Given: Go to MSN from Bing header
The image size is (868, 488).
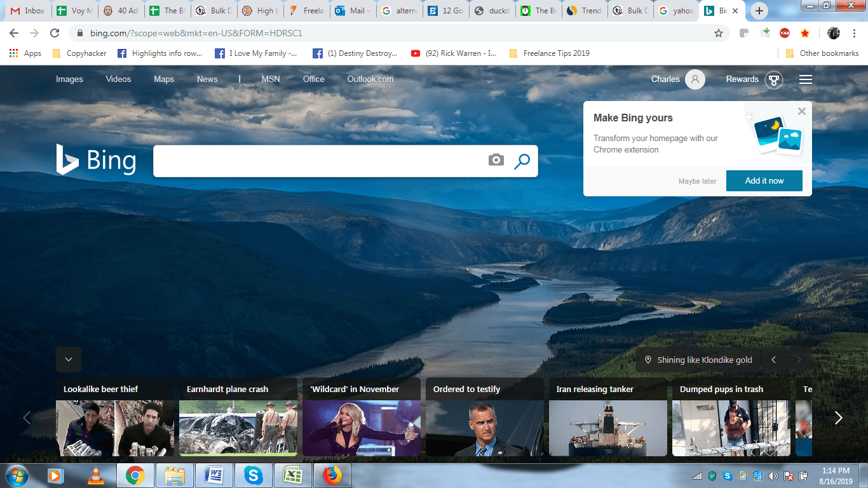Looking at the screenshot, I should click(x=271, y=79).
